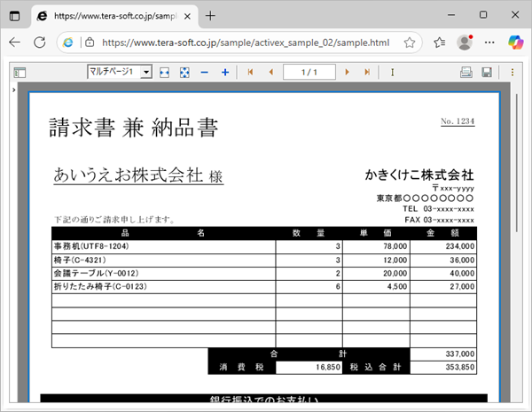Reload the current page
Screen dimensions: 532x412
coord(40,43)
